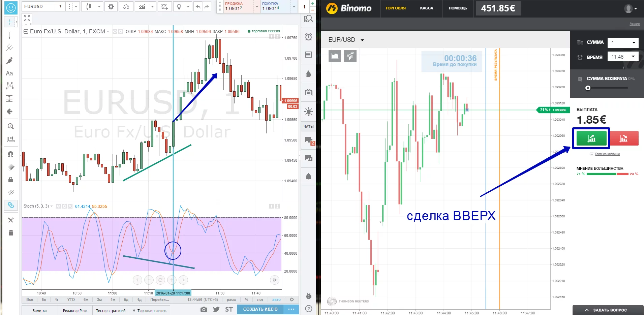This screenshot has width=644, height=315.
Task: Select the text annotation tool labeled Aa
Action: coord(9,73)
